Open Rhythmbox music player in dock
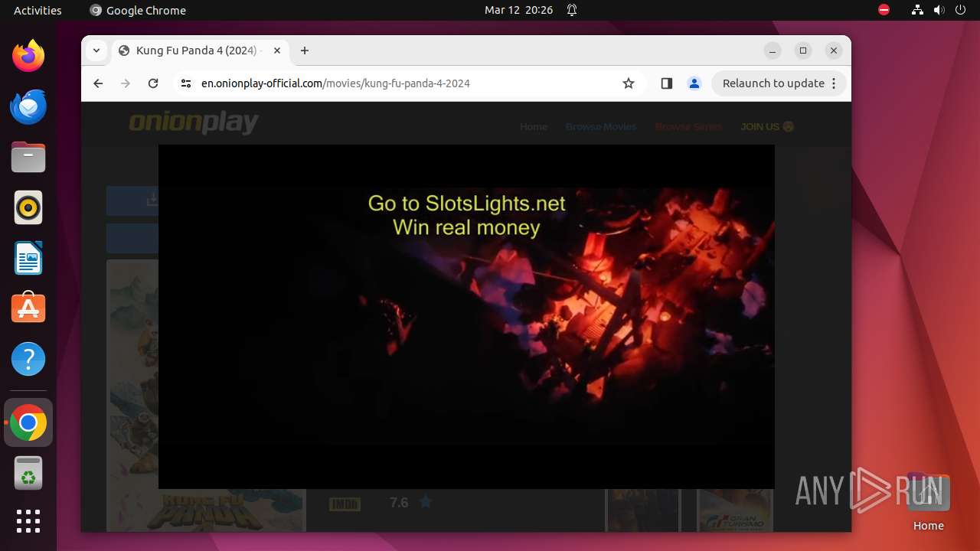980x551 pixels. [x=28, y=207]
